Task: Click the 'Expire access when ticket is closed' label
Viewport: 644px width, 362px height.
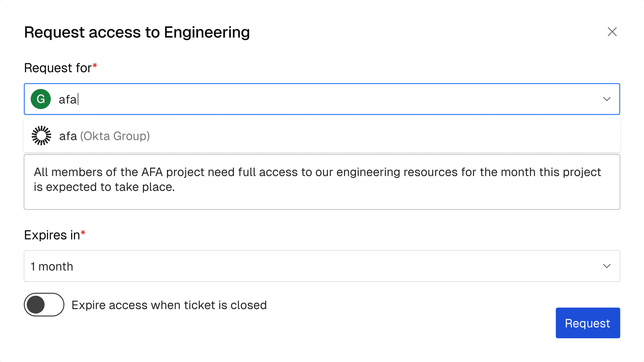Action: (x=169, y=305)
